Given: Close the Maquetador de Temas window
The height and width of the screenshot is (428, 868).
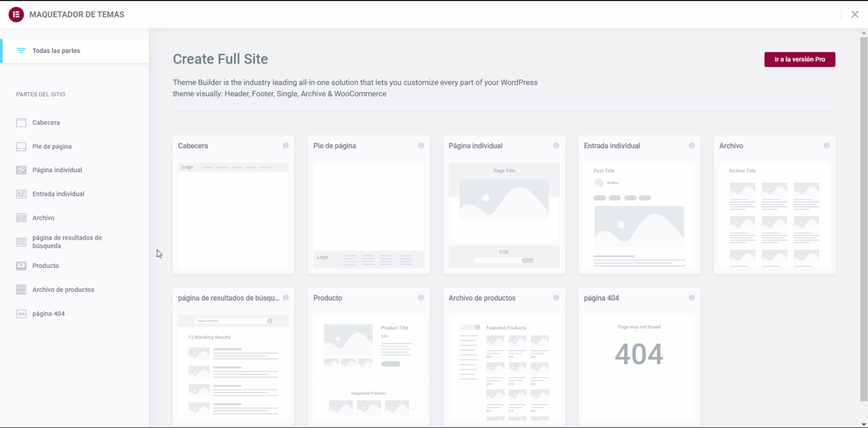Looking at the screenshot, I should tap(855, 15).
